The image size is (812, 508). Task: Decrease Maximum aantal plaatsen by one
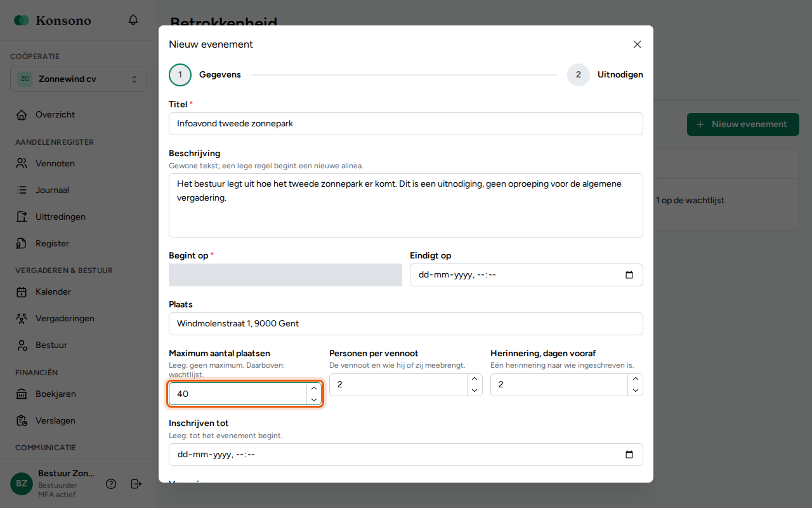[x=314, y=399]
